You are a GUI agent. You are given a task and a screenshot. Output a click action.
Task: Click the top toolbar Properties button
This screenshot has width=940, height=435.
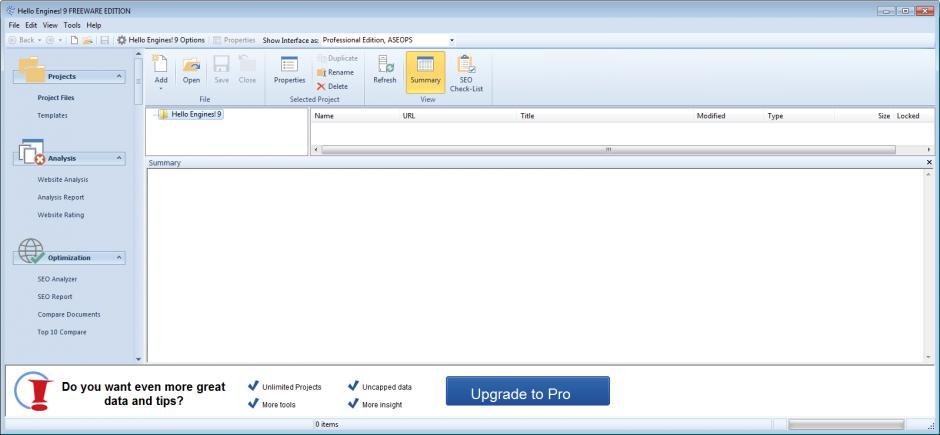click(x=234, y=40)
